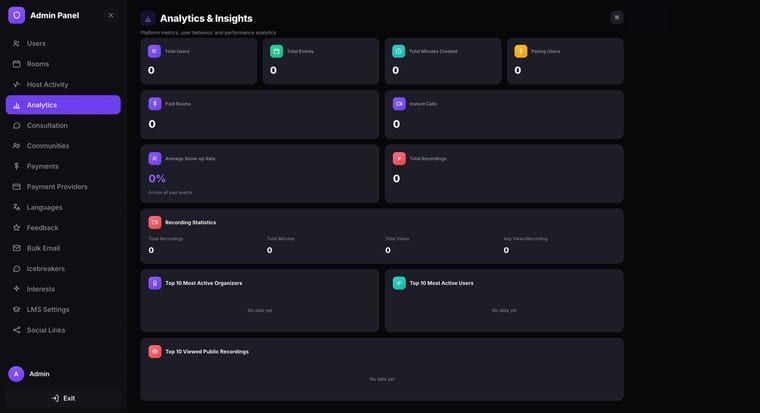The image size is (760, 413).
Task: Click the 0 value in Paying Users card
Action: click(518, 70)
